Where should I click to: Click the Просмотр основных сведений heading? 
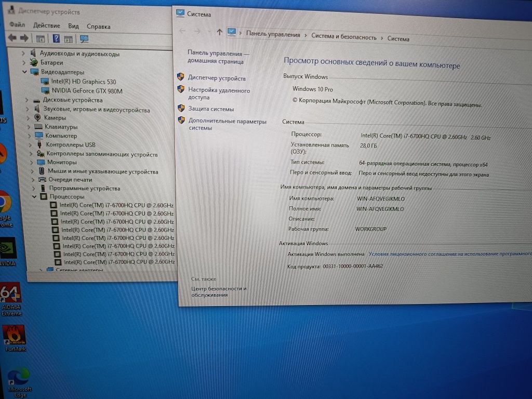(x=372, y=63)
